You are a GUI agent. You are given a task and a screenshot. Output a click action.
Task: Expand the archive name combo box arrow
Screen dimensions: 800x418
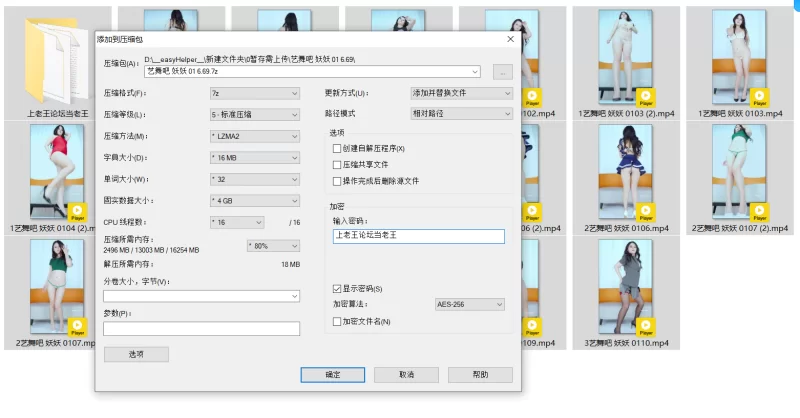pos(475,71)
